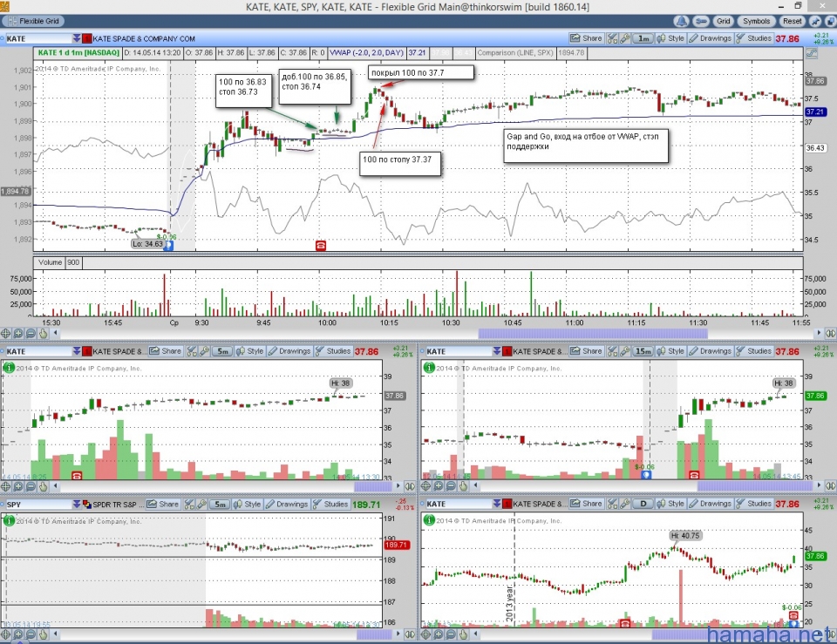Open the 1m timeframe selector
This screenshot has height=644, width=837.
pyautogui.click(x=643, y=38)
